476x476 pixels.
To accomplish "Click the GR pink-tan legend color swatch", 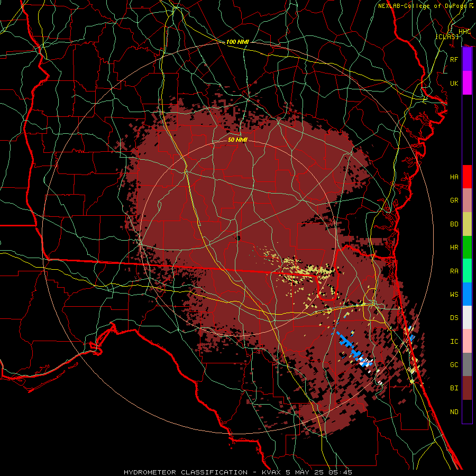I will tap(467, 200).
